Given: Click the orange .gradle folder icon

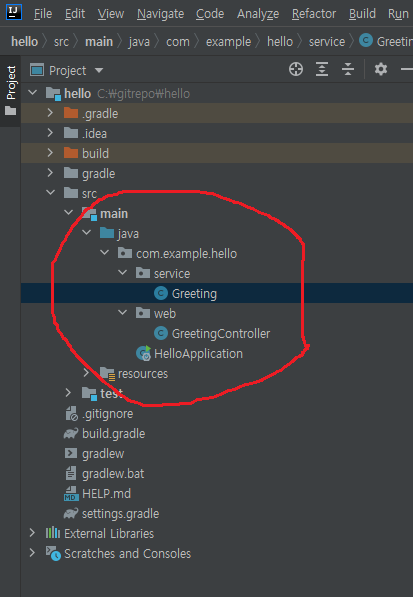Looking at the screenshot, I should 71,113.
